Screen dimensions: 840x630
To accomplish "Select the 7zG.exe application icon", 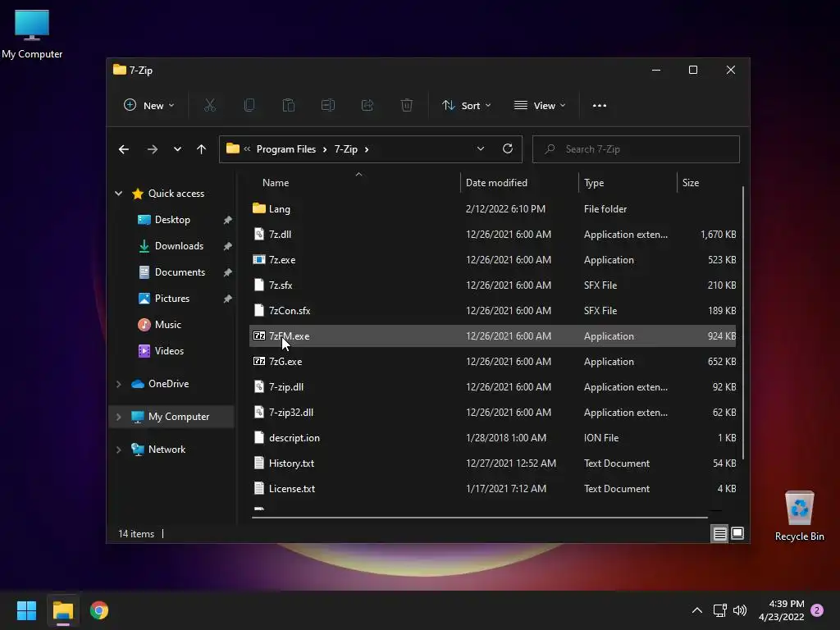I will pos(258,361).
